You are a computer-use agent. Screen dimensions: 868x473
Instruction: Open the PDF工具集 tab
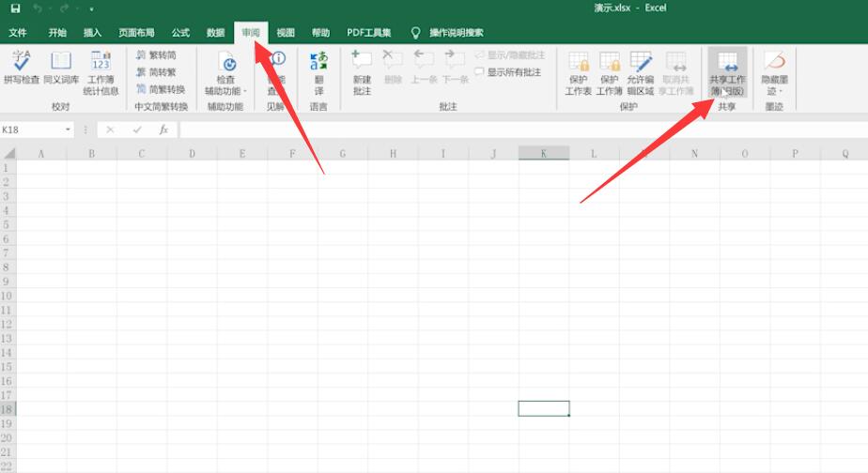(368, 33)
